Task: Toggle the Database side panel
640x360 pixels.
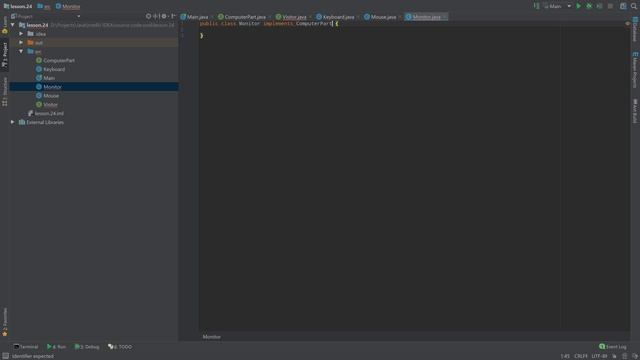Action: point(635,29)
